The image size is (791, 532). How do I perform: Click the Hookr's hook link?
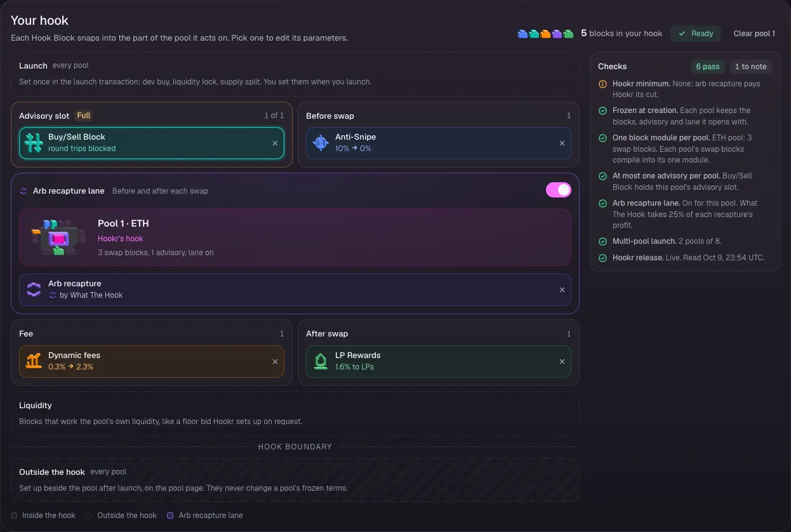(121, 239)
